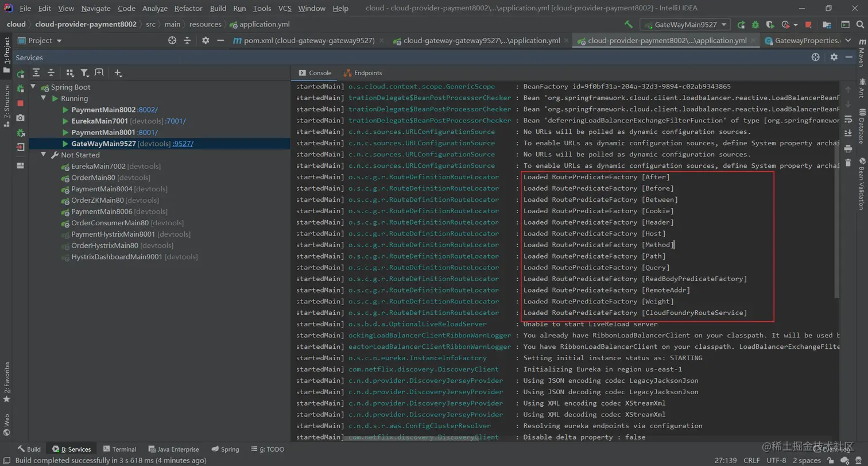
Task: Collapse all nodes in Services tree
Action: pos(51,73)
